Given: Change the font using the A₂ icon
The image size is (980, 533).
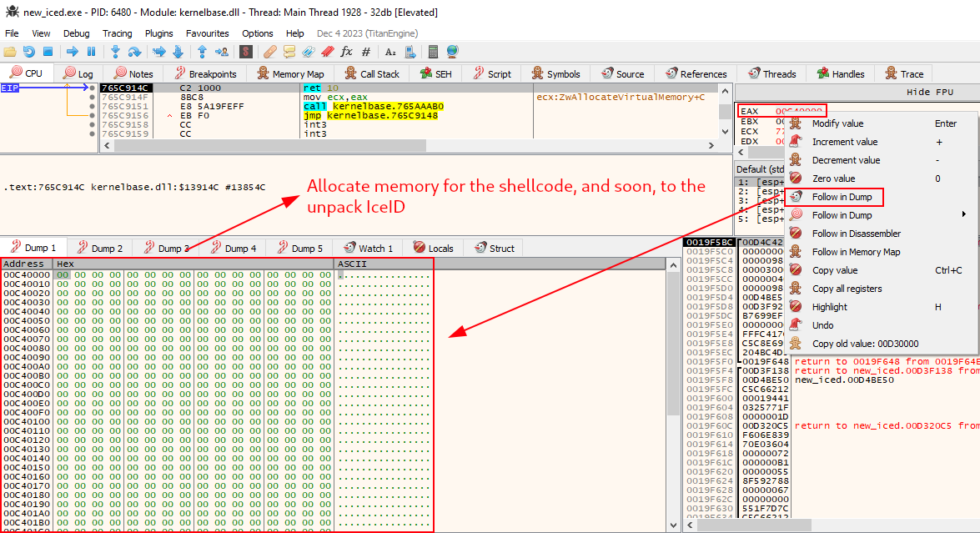Looking at the screenshot, I should [x=389, y=52].
